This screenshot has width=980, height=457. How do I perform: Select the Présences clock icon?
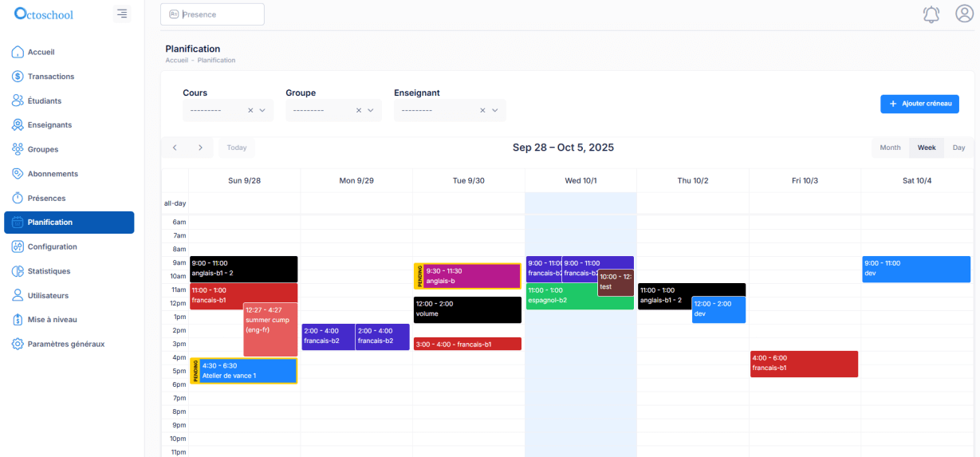[18, 198]
